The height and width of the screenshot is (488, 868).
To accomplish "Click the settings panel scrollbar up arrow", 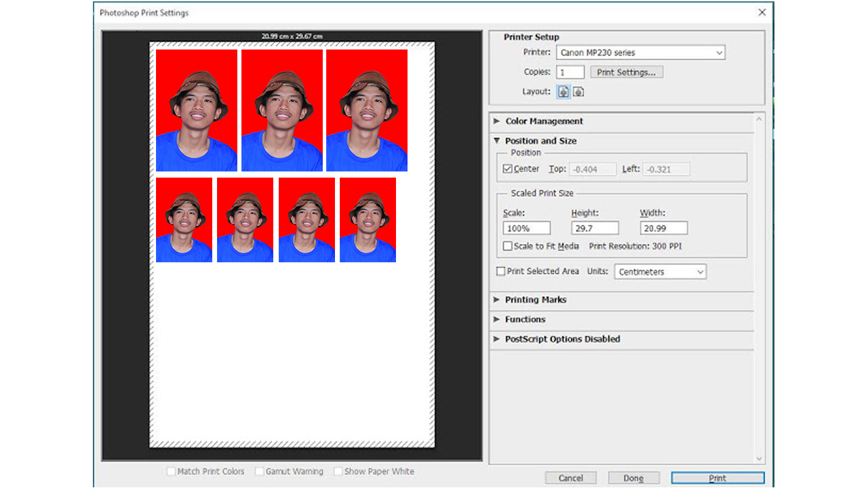I will click(x=759, y=119).
